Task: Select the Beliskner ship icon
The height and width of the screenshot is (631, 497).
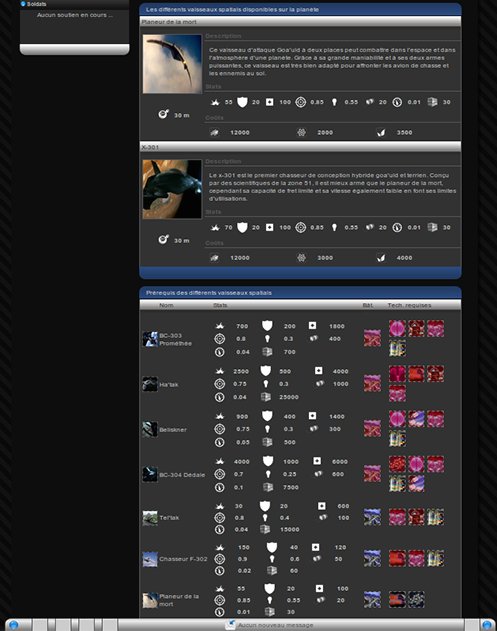Action: 150,429
